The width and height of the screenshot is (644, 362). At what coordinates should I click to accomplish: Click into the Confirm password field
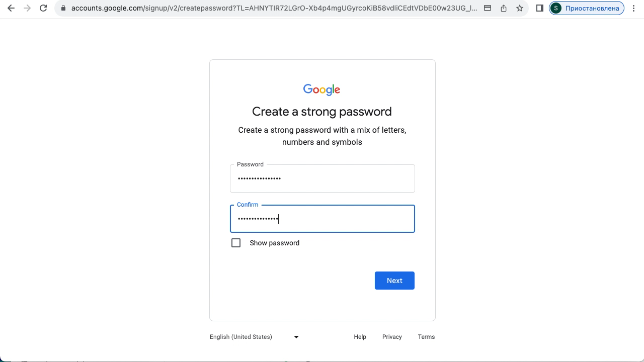click(x=323, y=219)
